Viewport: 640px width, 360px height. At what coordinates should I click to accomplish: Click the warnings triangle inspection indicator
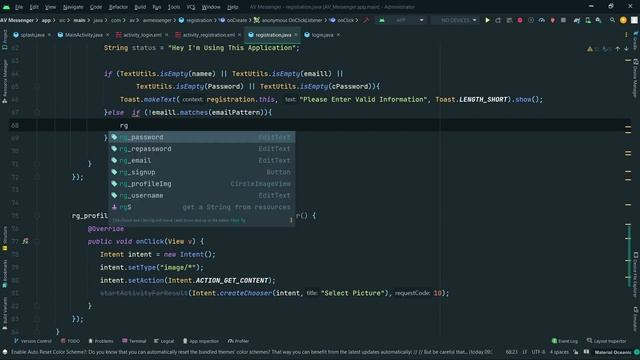click(x=590, y=49)
